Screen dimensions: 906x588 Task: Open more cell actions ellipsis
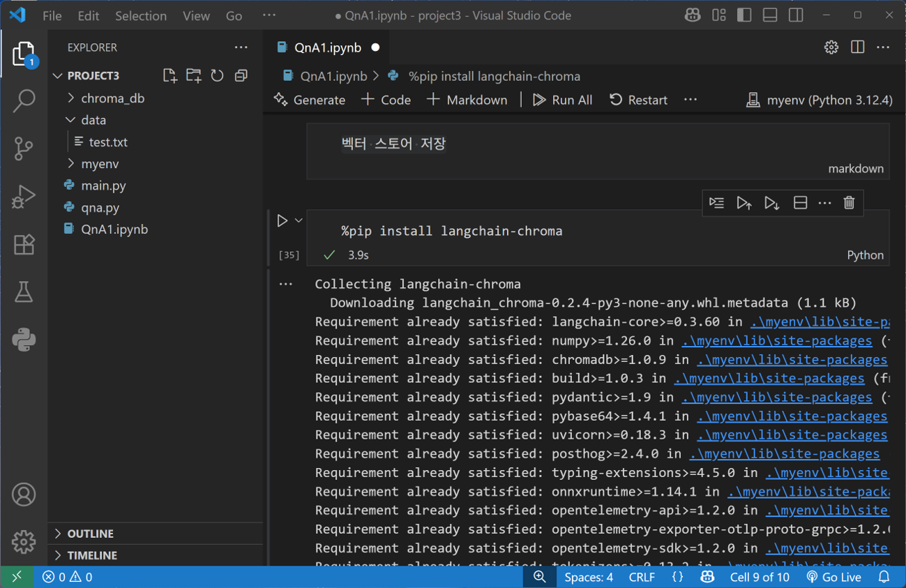825,203
